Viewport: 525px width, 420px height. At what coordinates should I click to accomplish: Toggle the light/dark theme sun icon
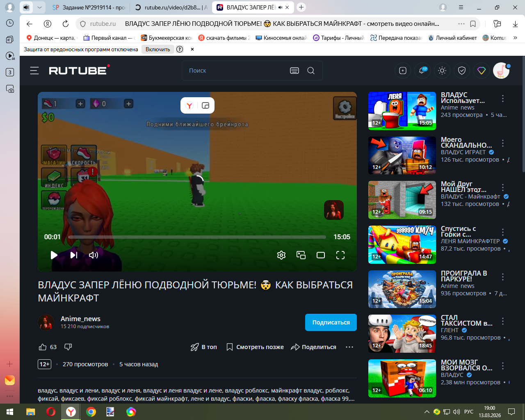tap(442, 71)
